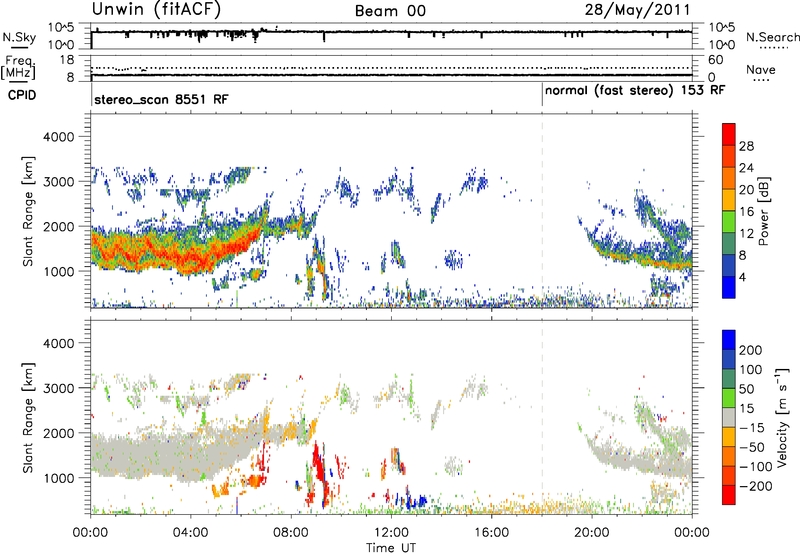Click the '200' label on Velocity colorbar

click(x=751, y=350)
